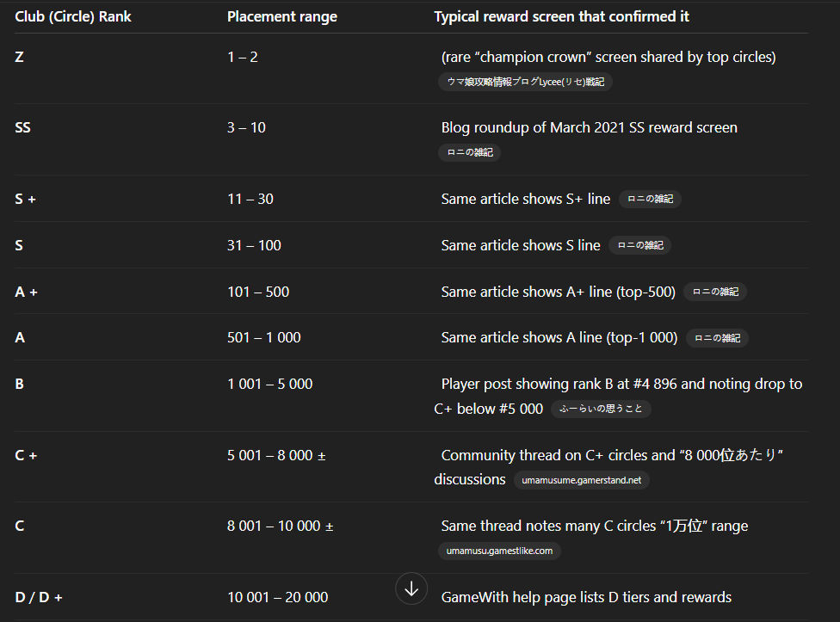Select the 'Z' rank cell
The image size is (840, 622).
[x=19, y=57]
